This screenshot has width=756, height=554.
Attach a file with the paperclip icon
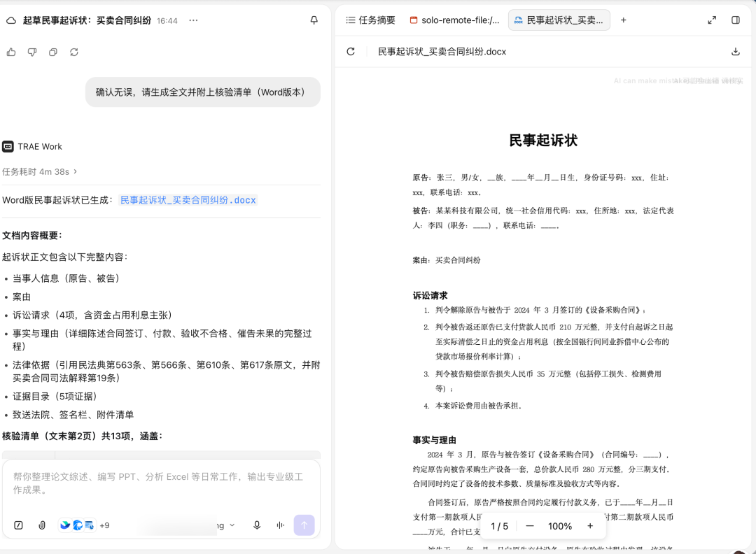(x=42, y=525)
